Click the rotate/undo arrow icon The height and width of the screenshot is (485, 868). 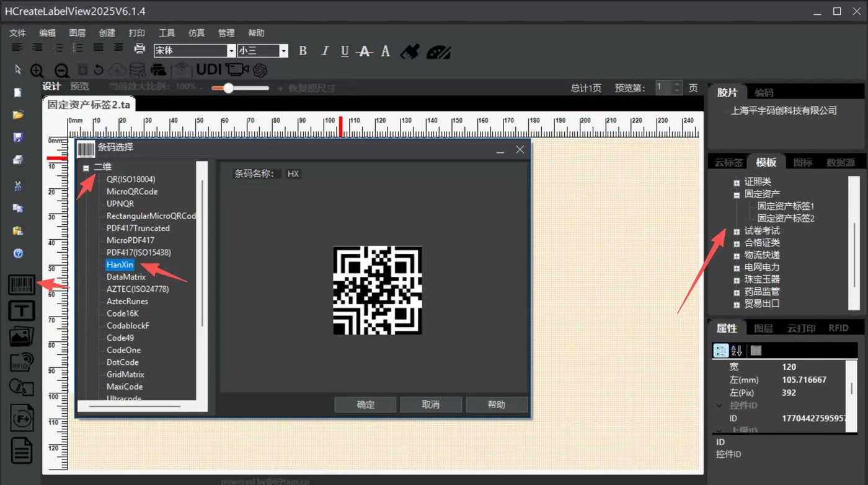click(x=99, y=70)
